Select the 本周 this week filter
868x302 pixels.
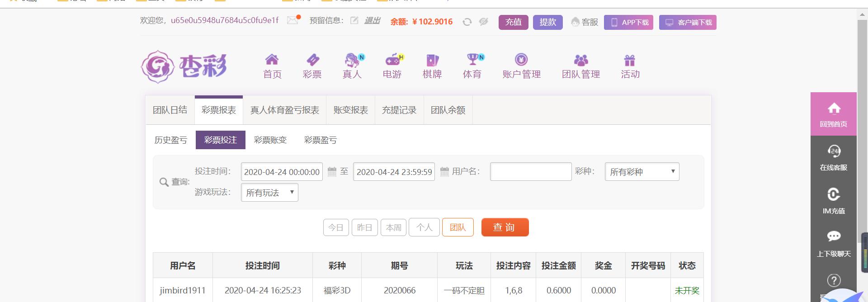(x=393, y=227)
